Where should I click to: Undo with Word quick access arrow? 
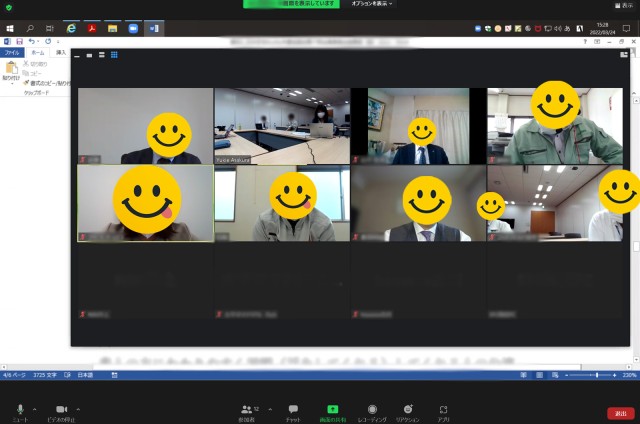(31, 42)
